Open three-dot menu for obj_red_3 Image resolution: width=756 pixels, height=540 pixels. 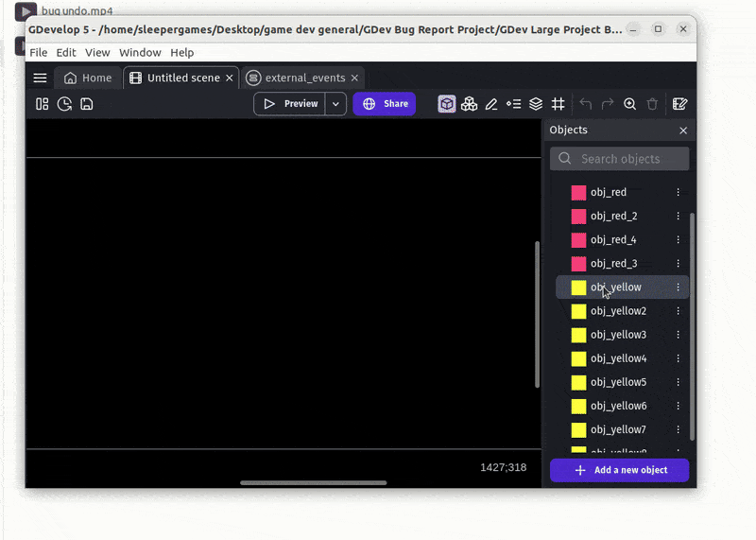pyautogui.click(x=678, y=264)
